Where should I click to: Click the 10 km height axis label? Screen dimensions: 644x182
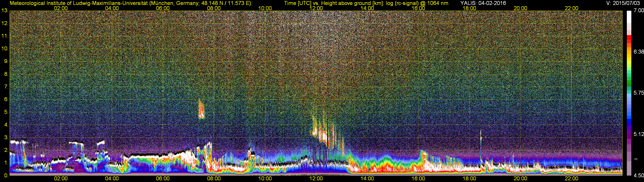pos(5,49)
